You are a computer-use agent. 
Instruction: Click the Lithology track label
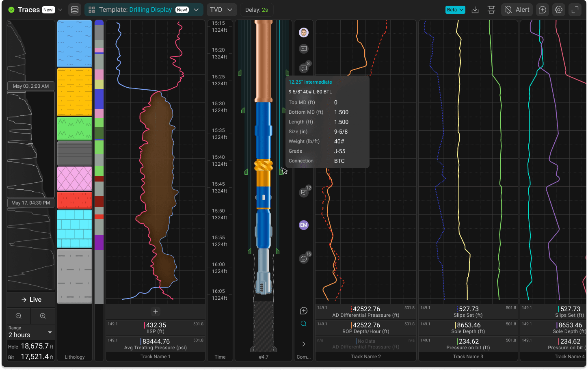tap(75, 357)
